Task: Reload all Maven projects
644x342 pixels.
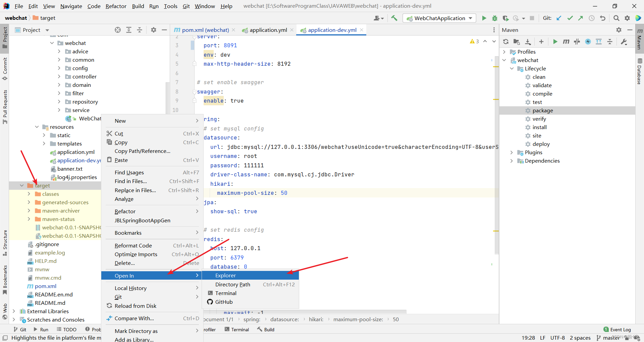Action: point(506,42)
